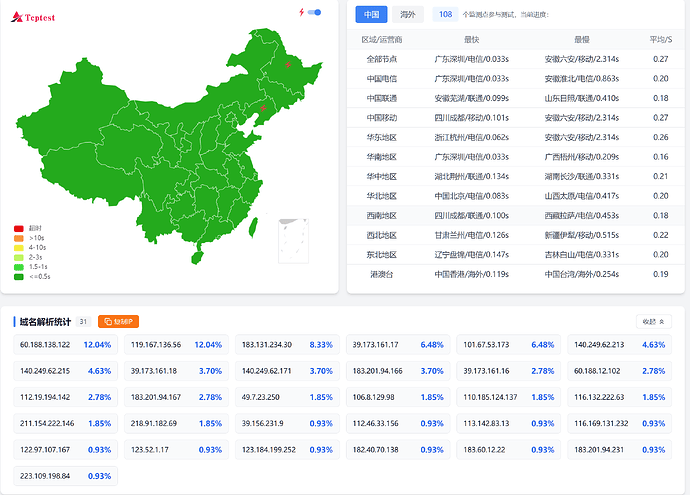Click IP card 60.188.12.102
This screenshot has height=495, width=690.
[620, 371]
